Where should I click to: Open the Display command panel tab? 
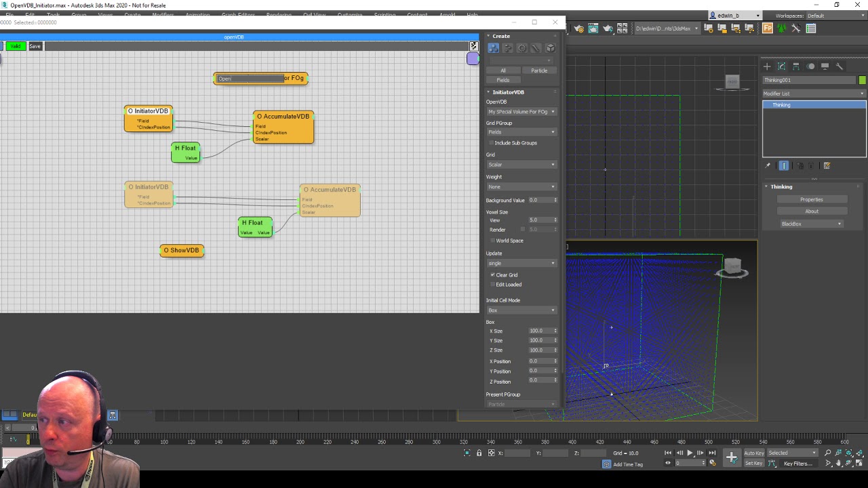click(825, 66)
